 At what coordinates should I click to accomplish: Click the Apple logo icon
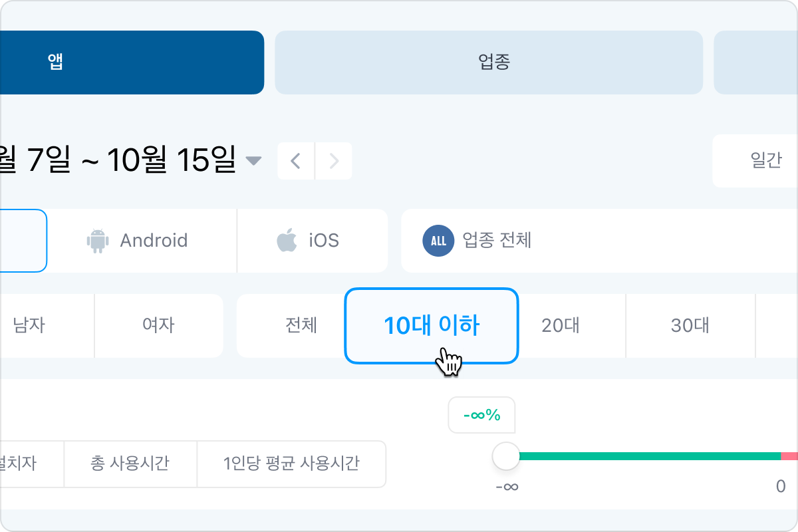point(287,240)
